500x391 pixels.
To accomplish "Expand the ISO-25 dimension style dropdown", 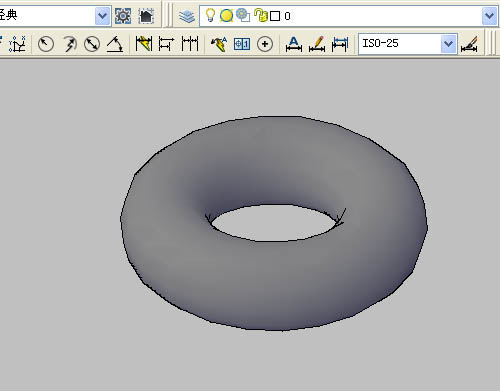I will pyautogui.click(x=449, y=44).
